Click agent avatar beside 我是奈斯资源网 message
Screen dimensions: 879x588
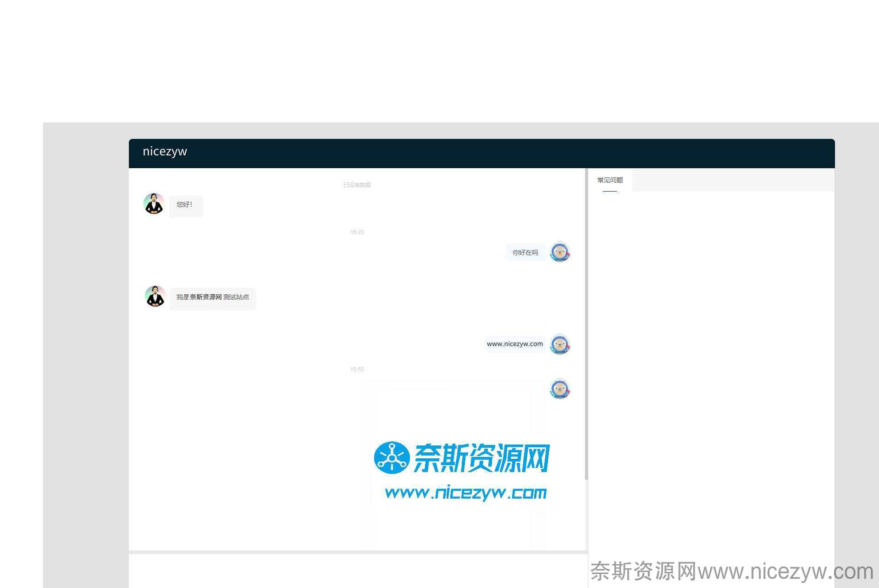155,296
